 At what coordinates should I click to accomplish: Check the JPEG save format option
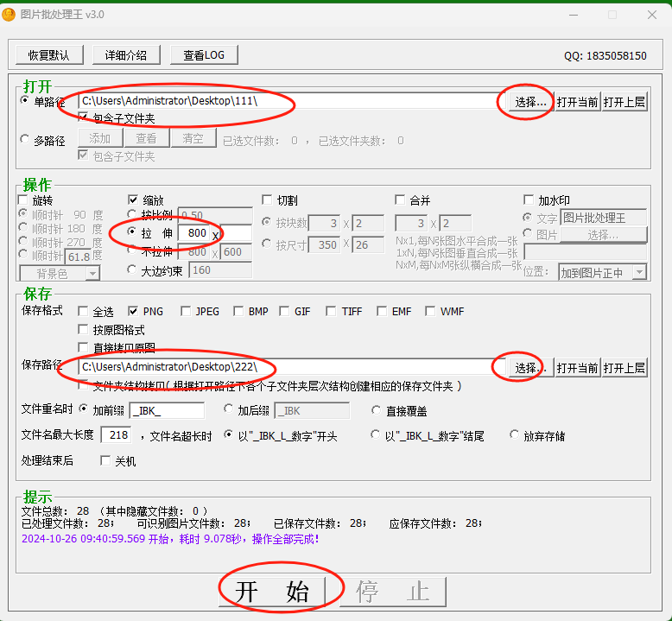187,311
